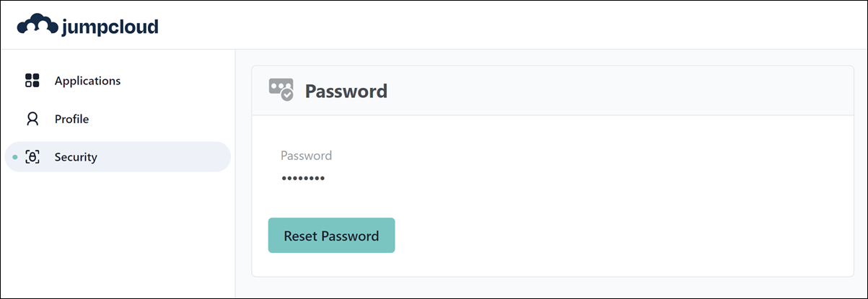Open Applications from the sidebar label

(87, 81)
